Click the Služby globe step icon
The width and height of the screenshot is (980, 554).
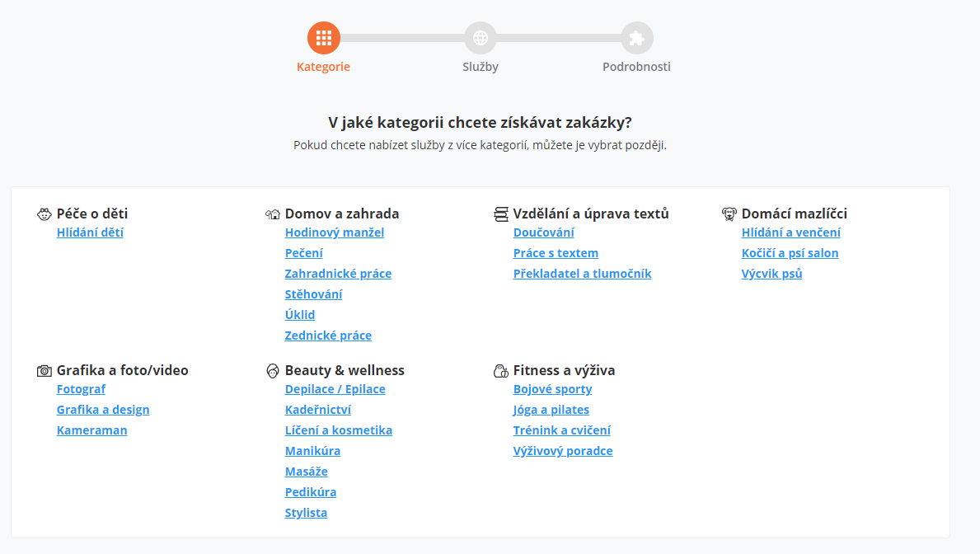tap(480, 38)
